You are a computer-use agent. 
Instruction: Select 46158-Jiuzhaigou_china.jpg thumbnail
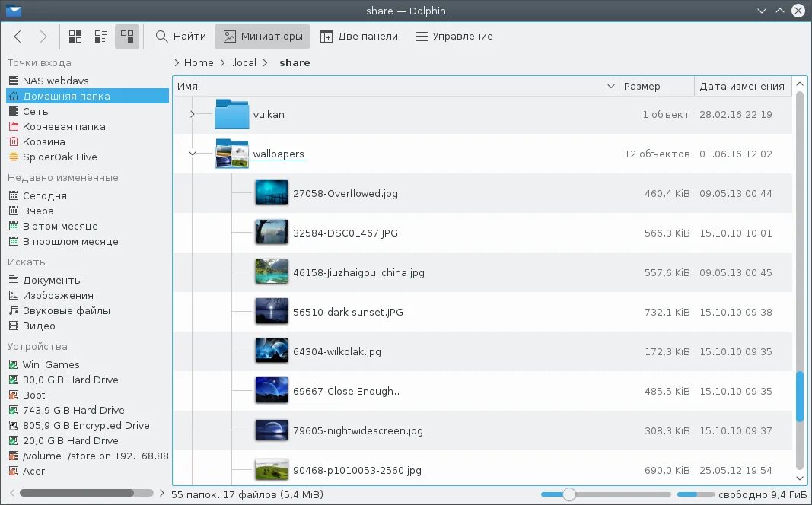click(272, 272)
